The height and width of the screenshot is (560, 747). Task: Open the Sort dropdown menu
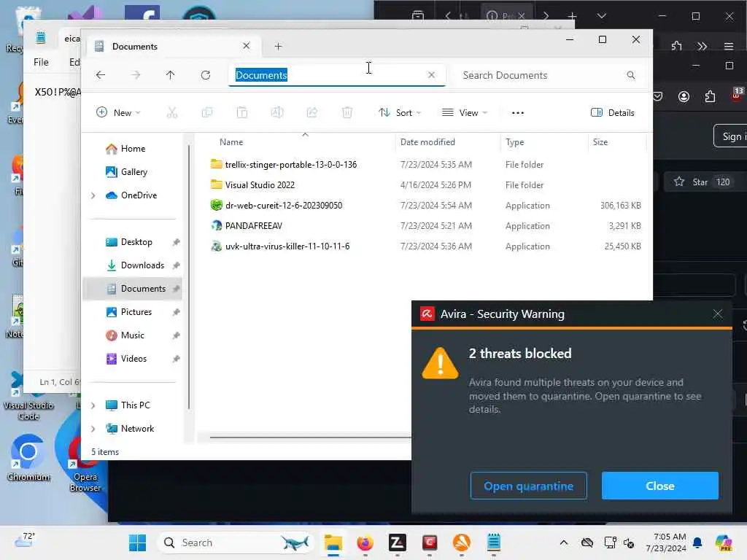[x=400, y=113]
